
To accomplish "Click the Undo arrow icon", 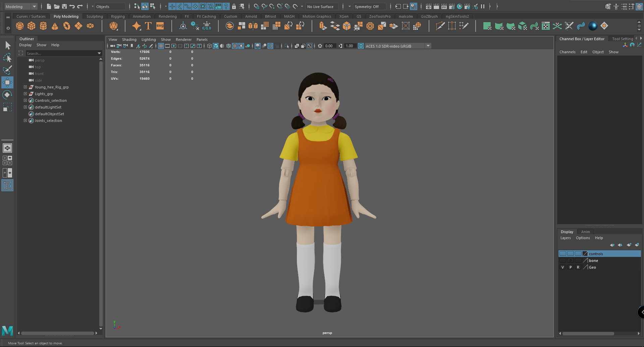I will tap(72, 6).
